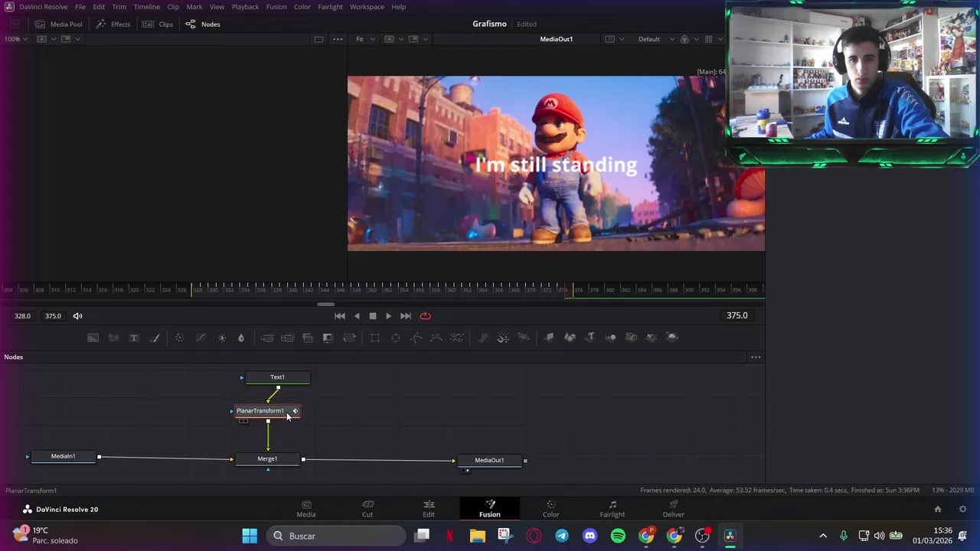Toggle audio mute speaker icon
Image resolution: width=980 pixels, height=551 pixels.
77,316
